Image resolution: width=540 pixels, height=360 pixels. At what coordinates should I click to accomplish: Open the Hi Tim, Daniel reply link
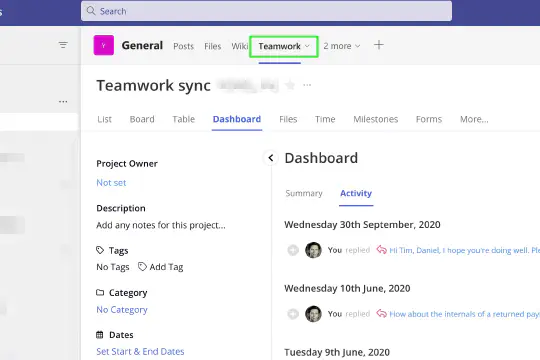(465, 250)
